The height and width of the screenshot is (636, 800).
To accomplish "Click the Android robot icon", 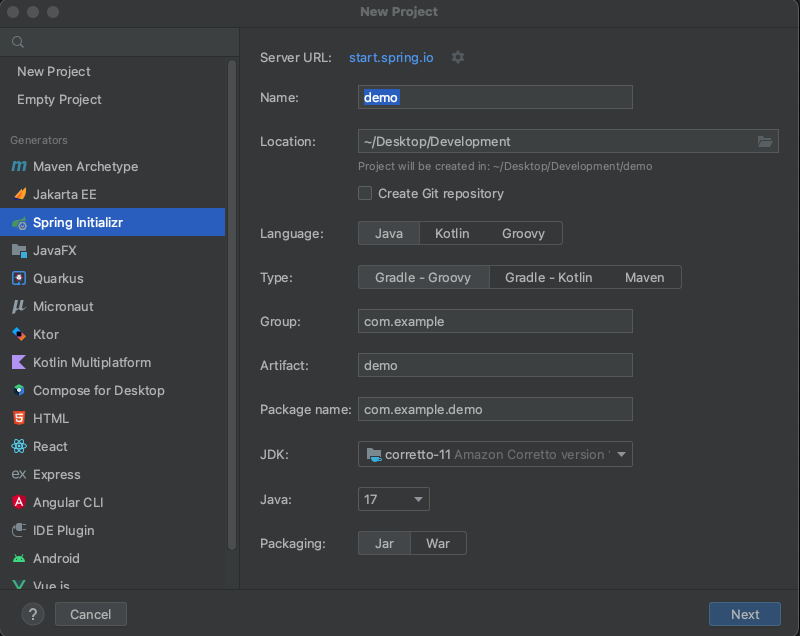I will pyautogui.click(x=19, y=558).
